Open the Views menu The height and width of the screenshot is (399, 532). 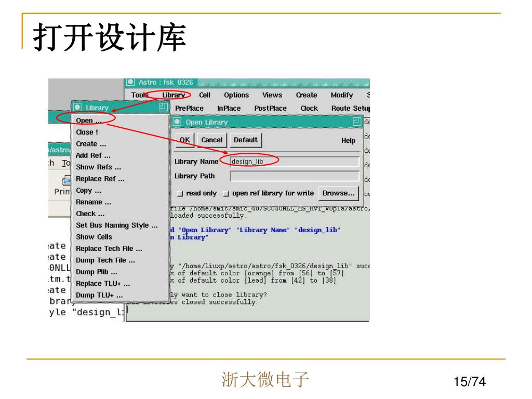pyautogui.click(x=272, y=96)
